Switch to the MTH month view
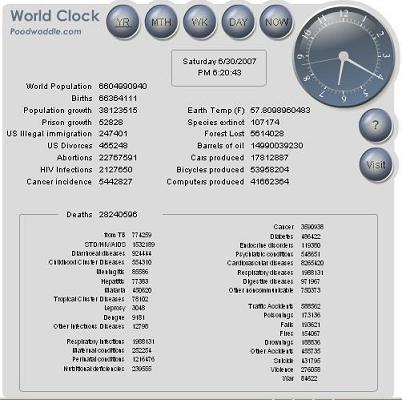Screen dimensions: 402x400 (161, 22)
